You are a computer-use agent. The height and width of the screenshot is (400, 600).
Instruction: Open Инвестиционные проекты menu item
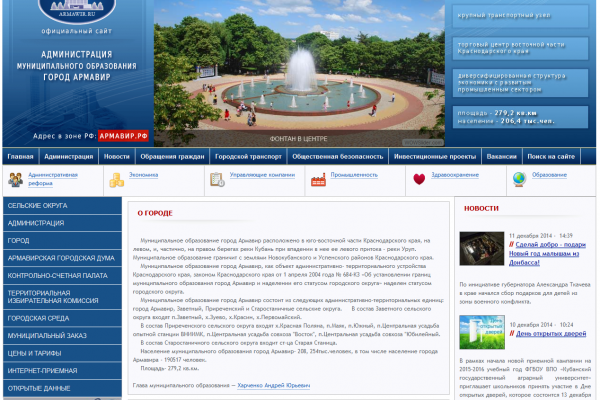[x=435, y=157]
